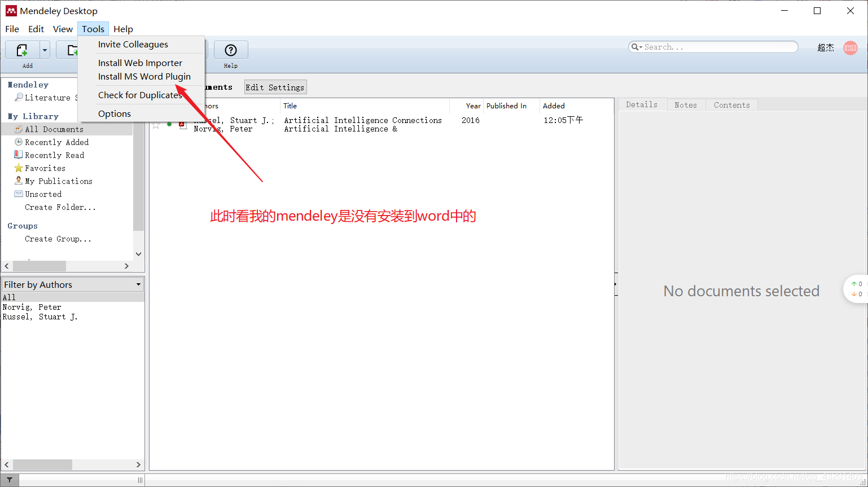Click the Edit Settings button
The width and height of the screenshot is (868, 487).
tap(275, 87)
